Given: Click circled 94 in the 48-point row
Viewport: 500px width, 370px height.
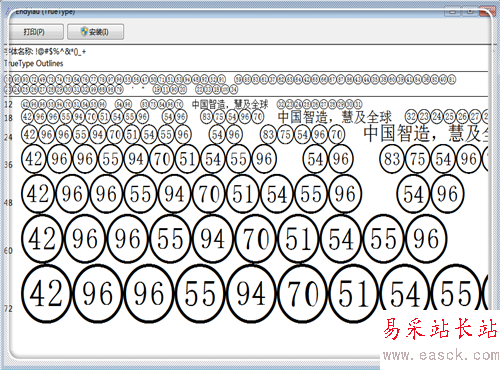Looking at the screenshot, I should pyautogui.click(x=175, y=194).
